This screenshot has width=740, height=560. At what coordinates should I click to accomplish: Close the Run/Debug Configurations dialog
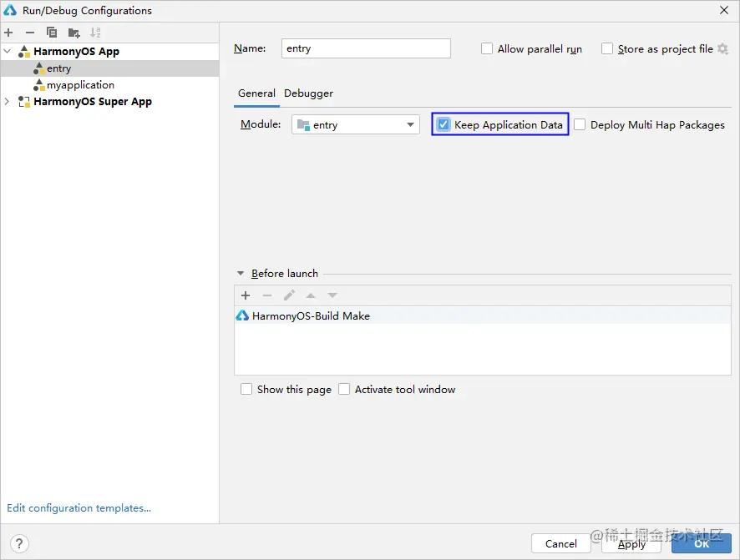coord(724,10)
